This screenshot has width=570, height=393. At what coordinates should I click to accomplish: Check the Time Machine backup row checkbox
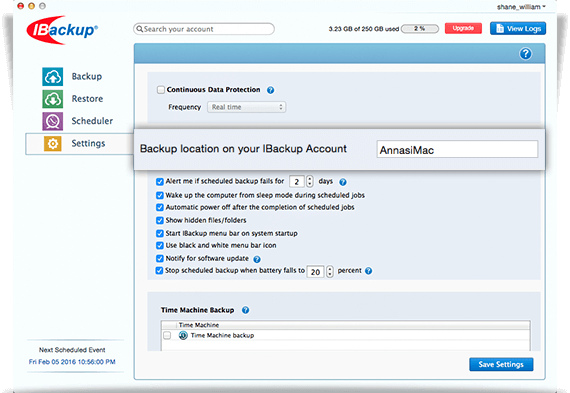click(x=167, y=335)
